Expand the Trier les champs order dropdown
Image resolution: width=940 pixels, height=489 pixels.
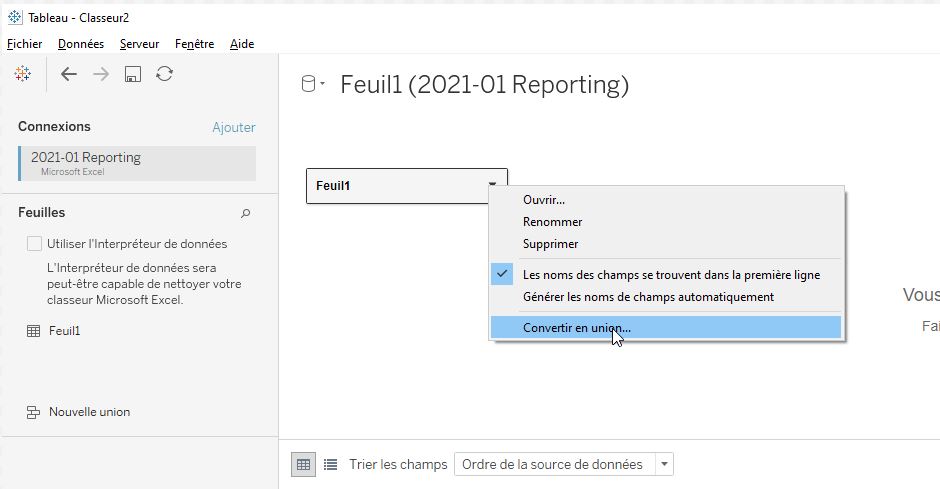point(664,464)
